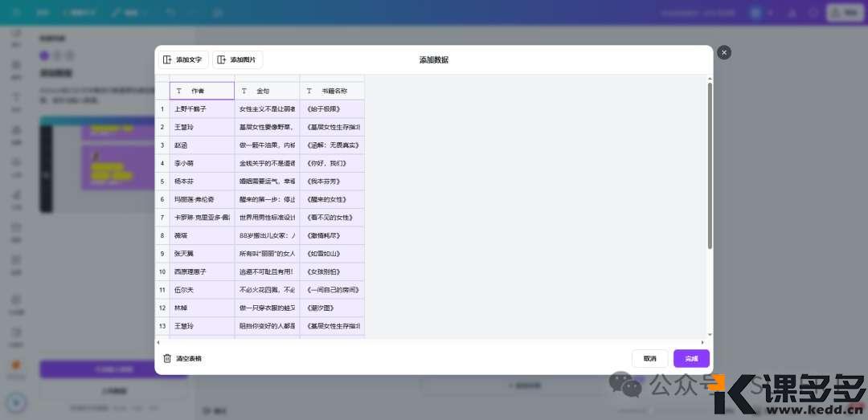Click the vertical scrollbar of the data table
The width and height of the screenshot is (868, 420).
click(x=709, y=165)
